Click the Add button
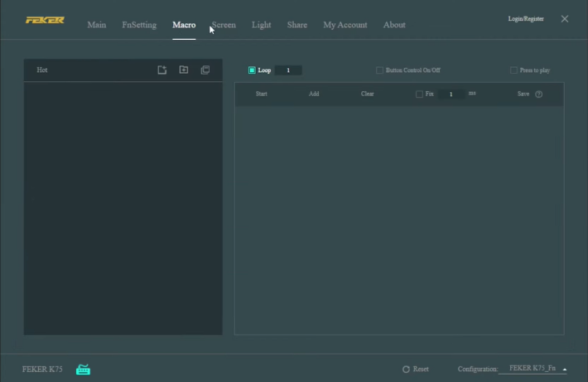The height and width of the screenshot is (382, 588). pos(314,94)
